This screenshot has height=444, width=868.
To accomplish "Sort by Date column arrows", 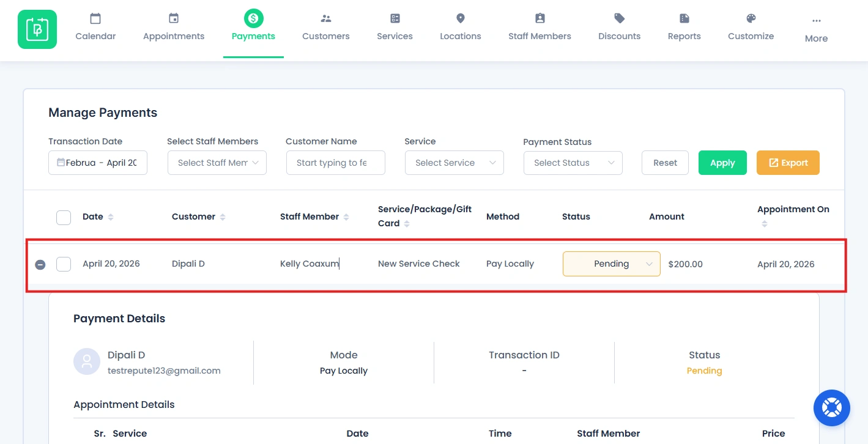I will point(111,217).
